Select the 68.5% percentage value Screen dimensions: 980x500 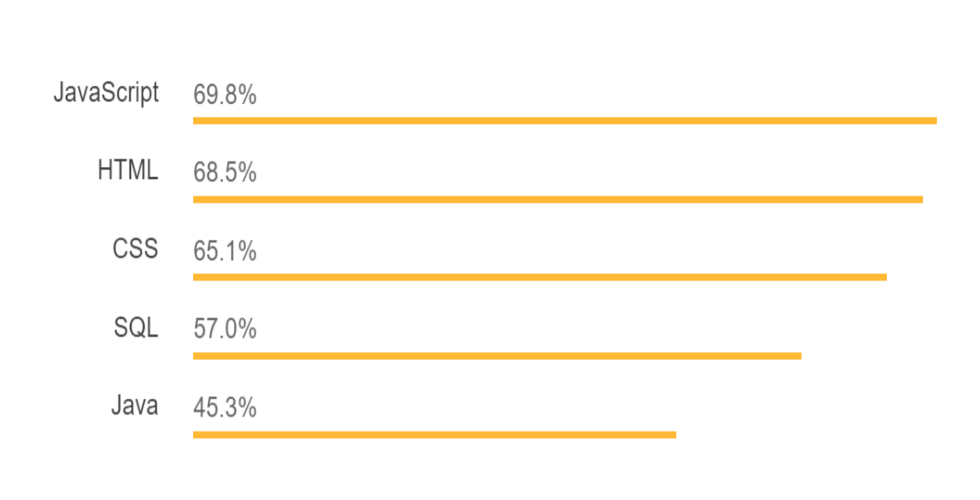225,172
